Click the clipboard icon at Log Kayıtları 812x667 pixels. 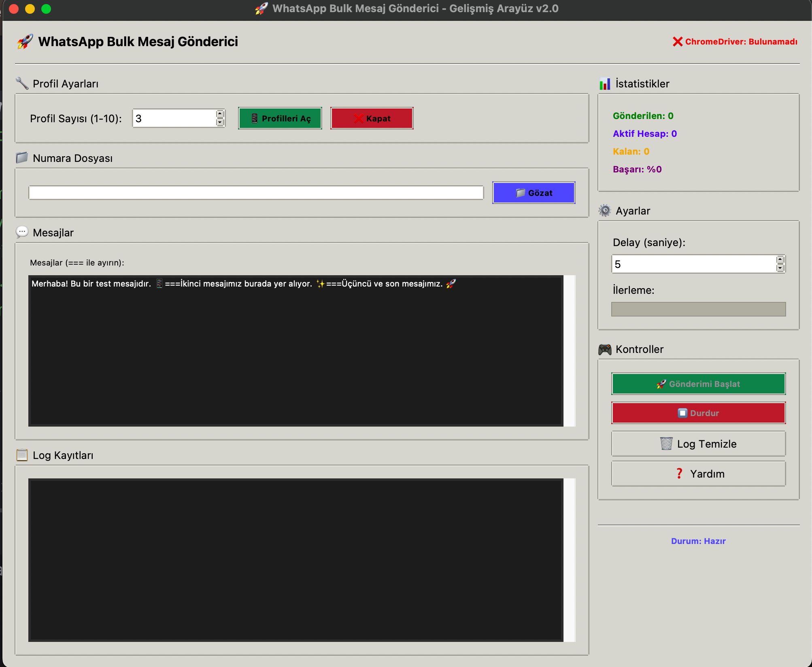click(x=22, y=455)
